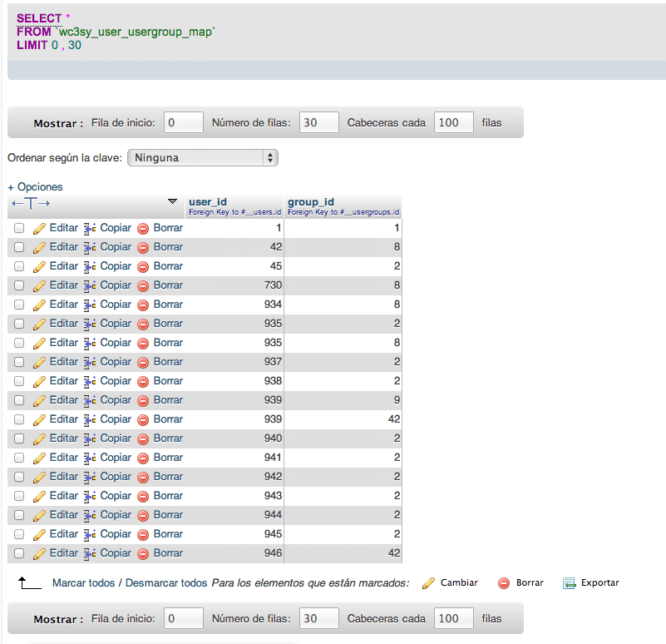Check the box for user_id 937 row
The width and height of the screenshot is (666, 644).
[x=19, y=362]
